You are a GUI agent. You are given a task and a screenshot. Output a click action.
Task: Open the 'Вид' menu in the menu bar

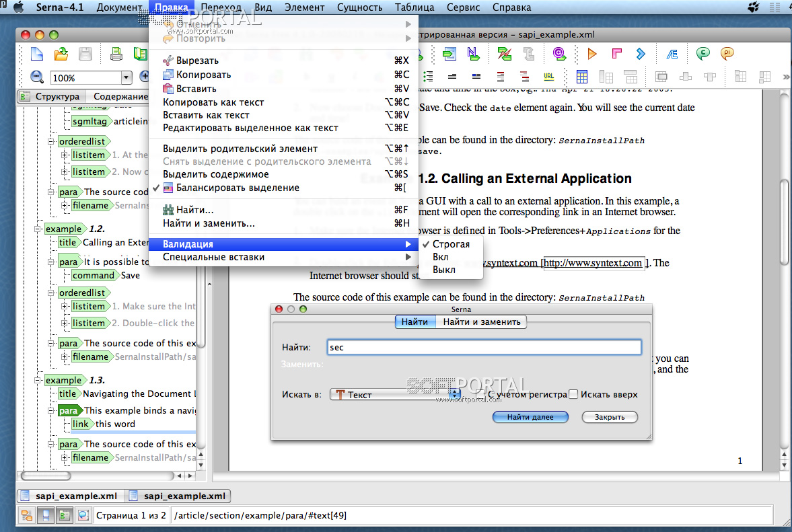262,7
